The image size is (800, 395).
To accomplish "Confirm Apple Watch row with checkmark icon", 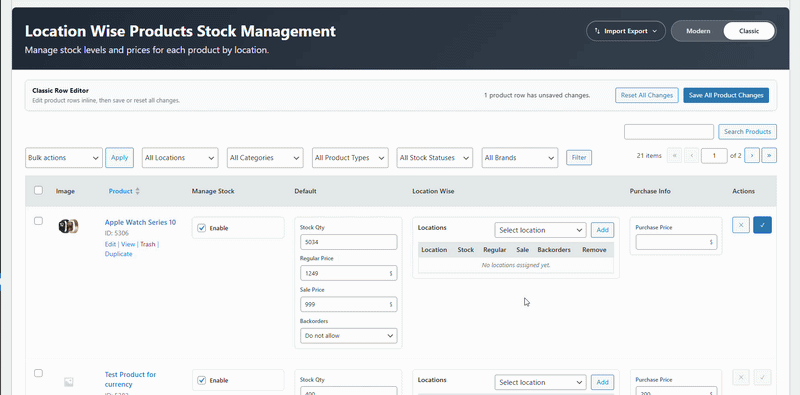I will 762,225.
